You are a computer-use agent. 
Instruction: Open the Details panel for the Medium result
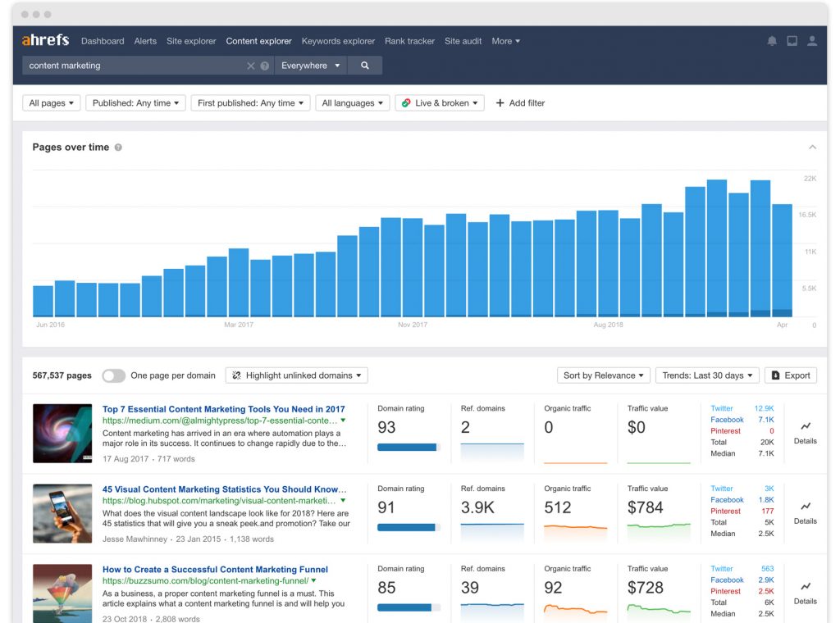coord(805,434)
